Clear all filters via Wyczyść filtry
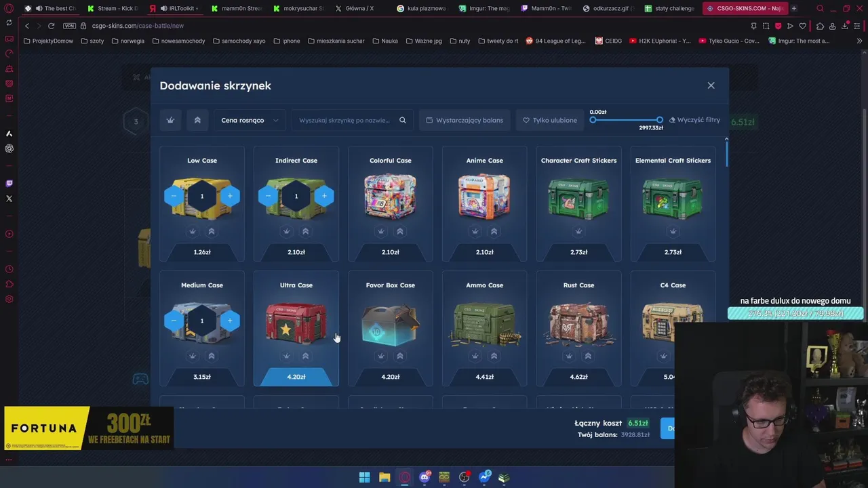The image size is (868, 488). 694,120
